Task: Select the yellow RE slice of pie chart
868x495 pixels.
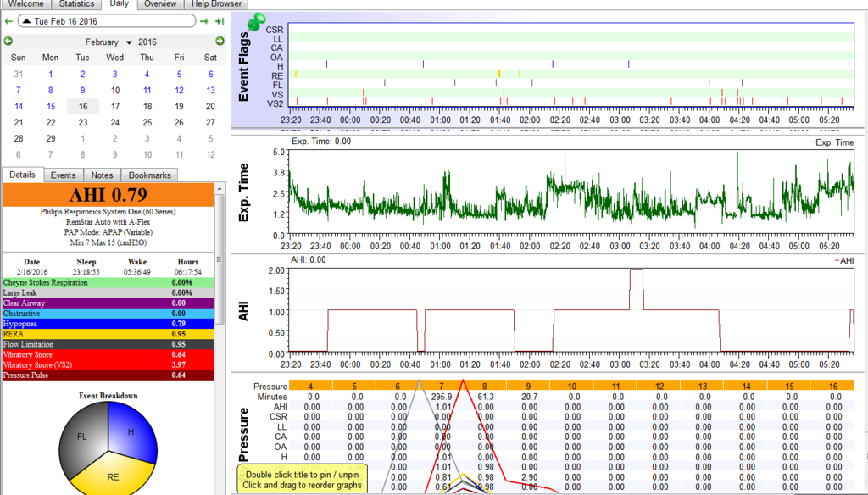Action: (112, 476)
